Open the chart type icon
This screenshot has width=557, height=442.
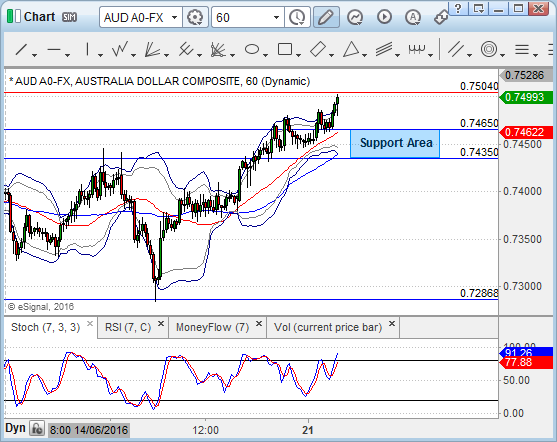355,17
